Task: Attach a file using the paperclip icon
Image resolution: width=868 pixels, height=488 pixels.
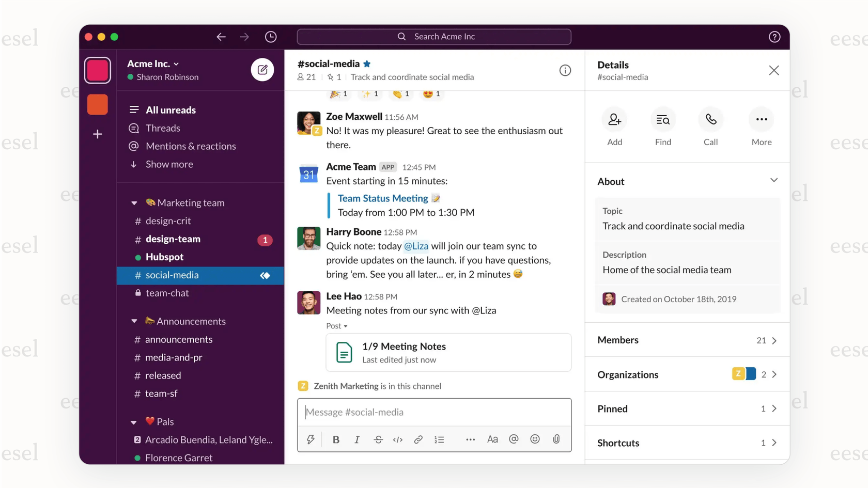Action: click(x=556, y=439)
